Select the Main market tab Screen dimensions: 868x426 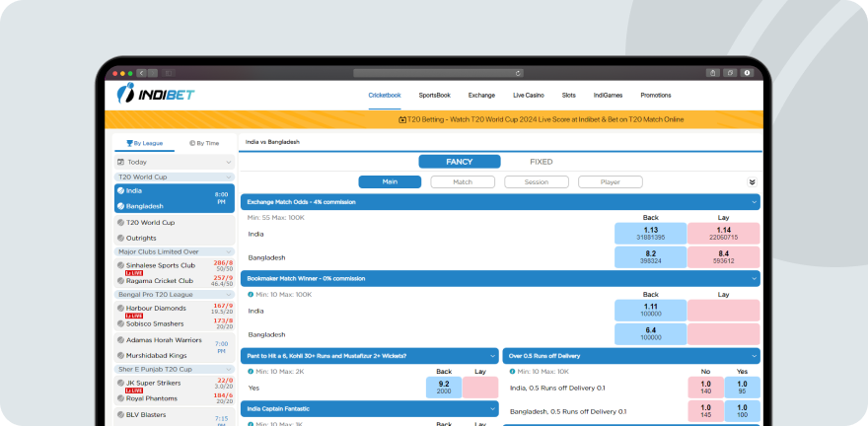390,182
